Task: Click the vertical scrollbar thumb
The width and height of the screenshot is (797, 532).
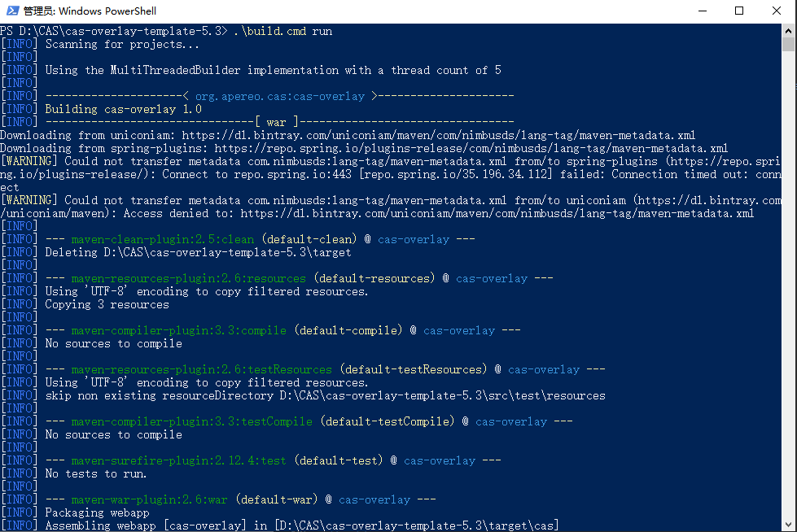Action: click(788, 44)
